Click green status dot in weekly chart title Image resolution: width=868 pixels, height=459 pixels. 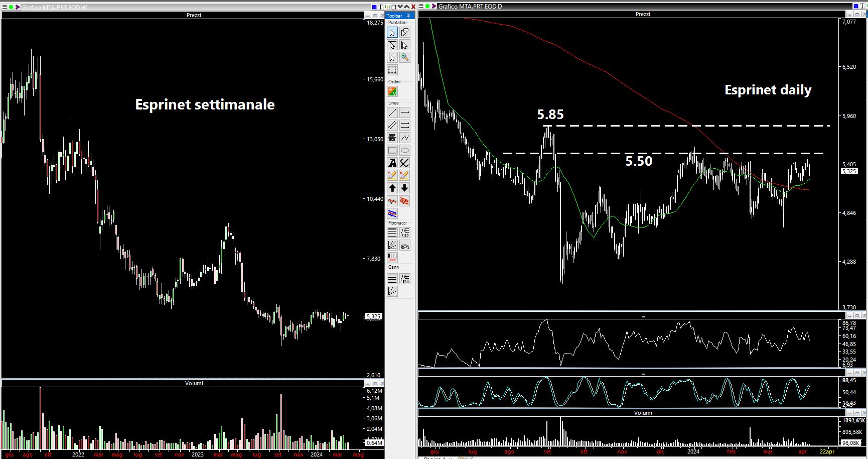pyautogui.click(x=11, y=7)
